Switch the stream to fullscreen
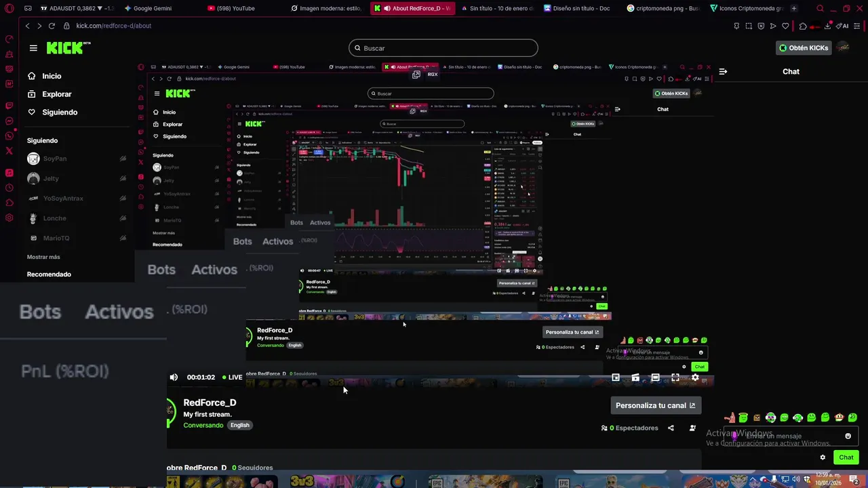The image size is (868, 488). [675, 378]
